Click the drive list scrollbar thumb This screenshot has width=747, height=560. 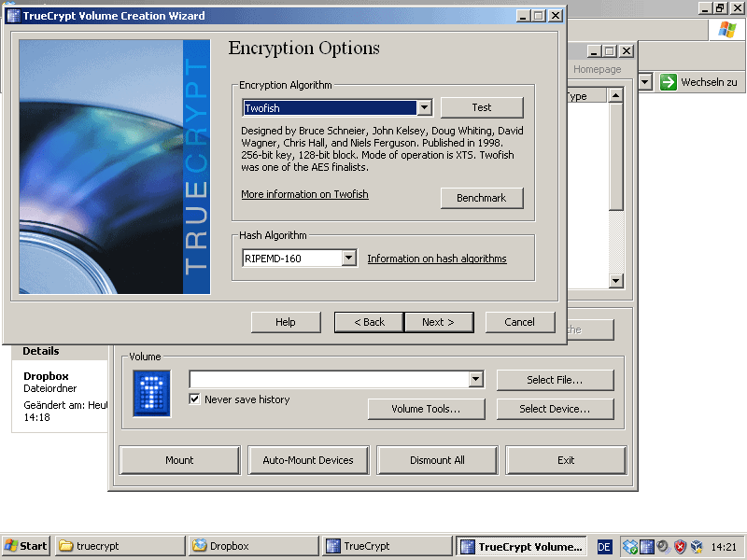coord(616,157)
